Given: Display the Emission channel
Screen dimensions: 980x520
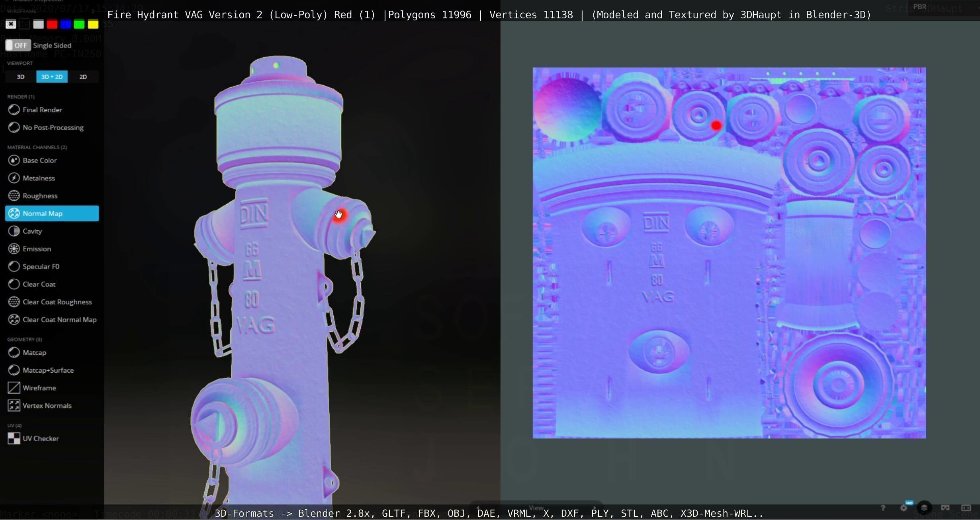Looking at the screenshot, I should (x=52, y=249).
